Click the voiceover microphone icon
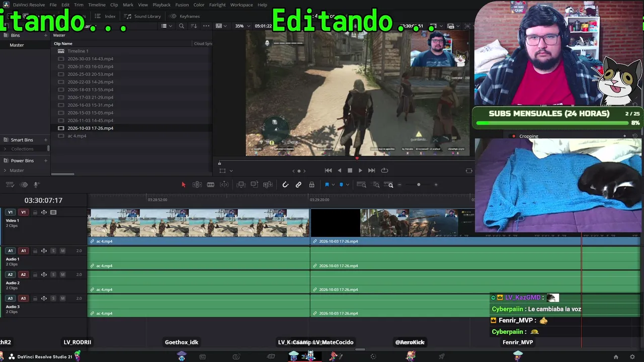644x362 pixels. point(36,185)
